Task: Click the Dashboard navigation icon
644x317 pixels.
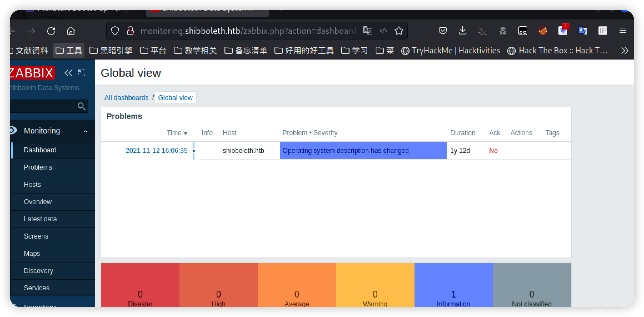Action: [40, 150]
